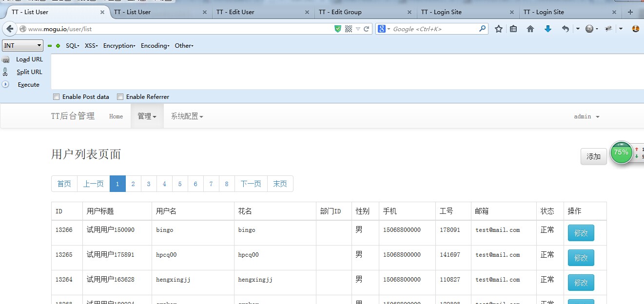Open the address bar history dropdown arrow
This screenshot has width=644, height=304.
tap(358, 29)
